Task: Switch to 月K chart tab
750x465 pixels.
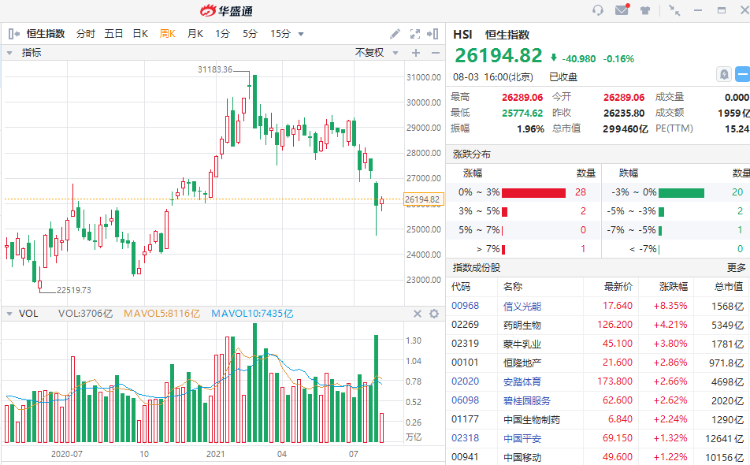Action: click(195, 34)
